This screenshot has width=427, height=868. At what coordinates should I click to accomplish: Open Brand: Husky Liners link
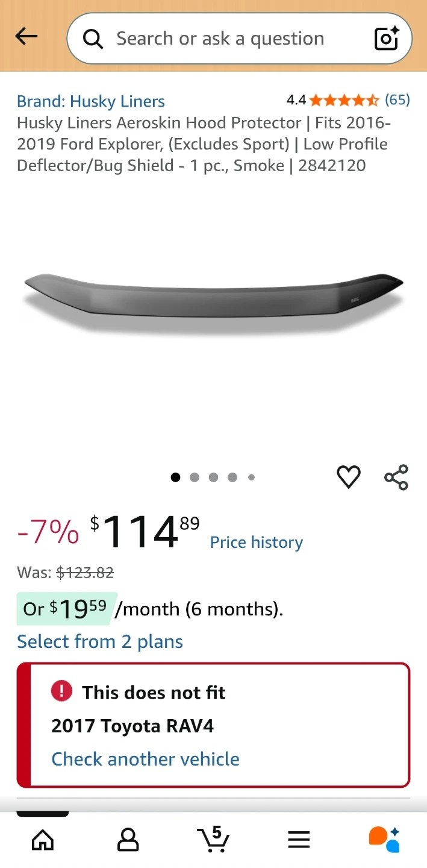click(x=91, y=101)
